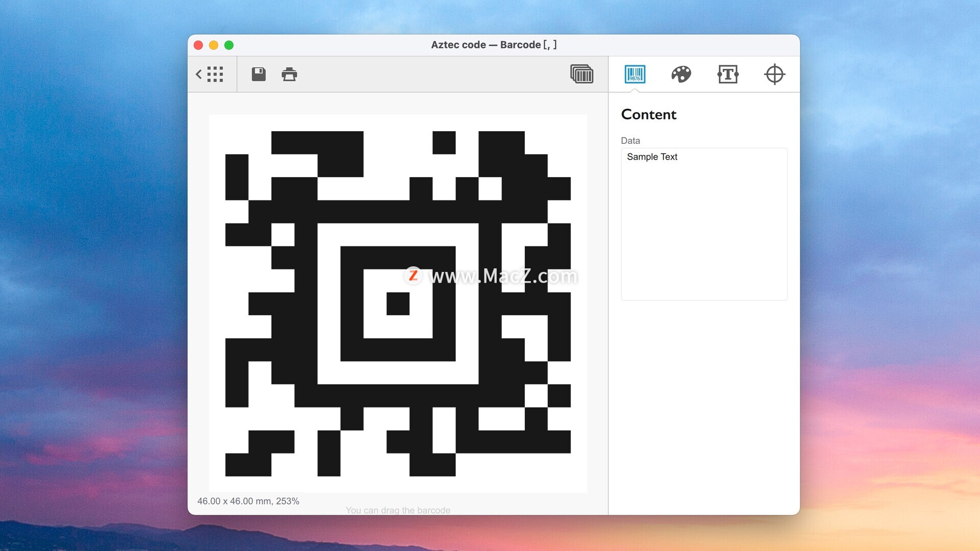Switch to the Content barcode tab

tap(635, 74)
